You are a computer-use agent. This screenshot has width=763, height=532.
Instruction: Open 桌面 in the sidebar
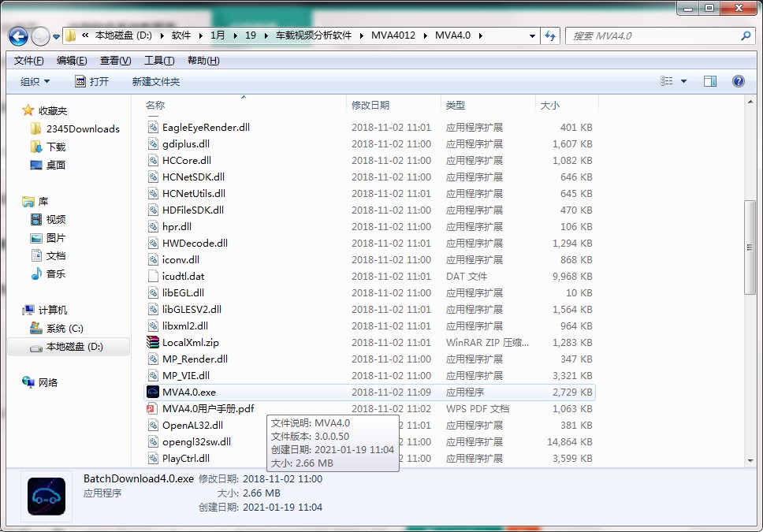(55, 165)
